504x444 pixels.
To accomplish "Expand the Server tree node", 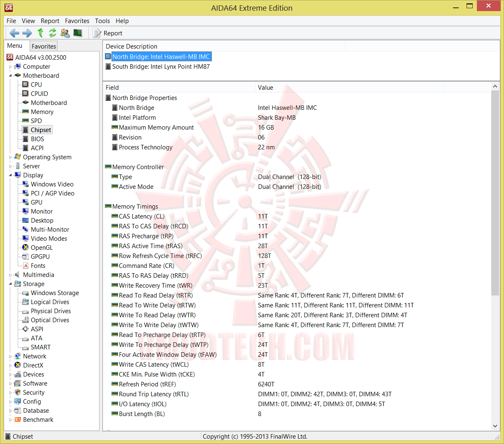I will (x=11, y=166).
